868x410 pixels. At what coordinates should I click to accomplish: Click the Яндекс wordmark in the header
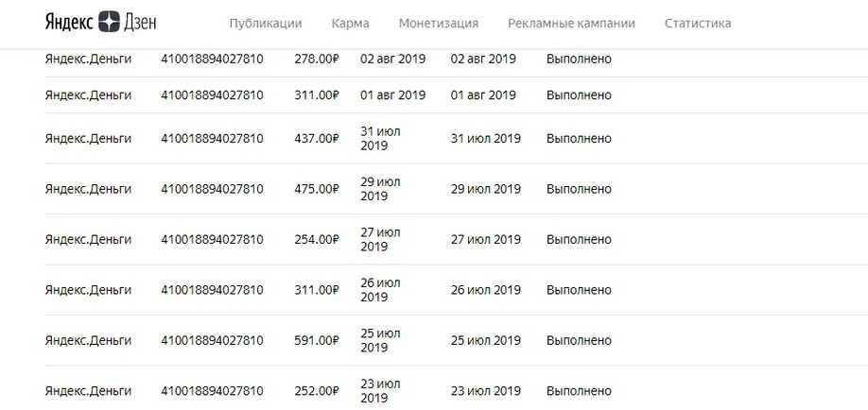[x=69, y=23]
